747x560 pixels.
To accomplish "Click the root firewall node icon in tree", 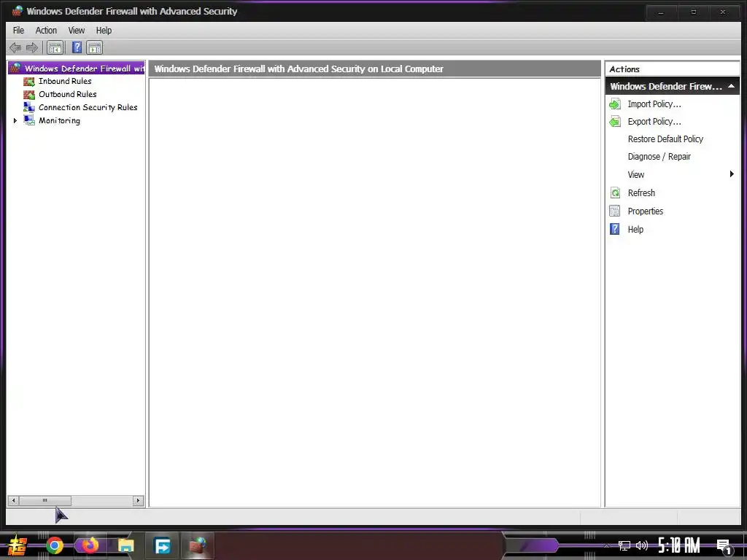I will pos(16,68).
